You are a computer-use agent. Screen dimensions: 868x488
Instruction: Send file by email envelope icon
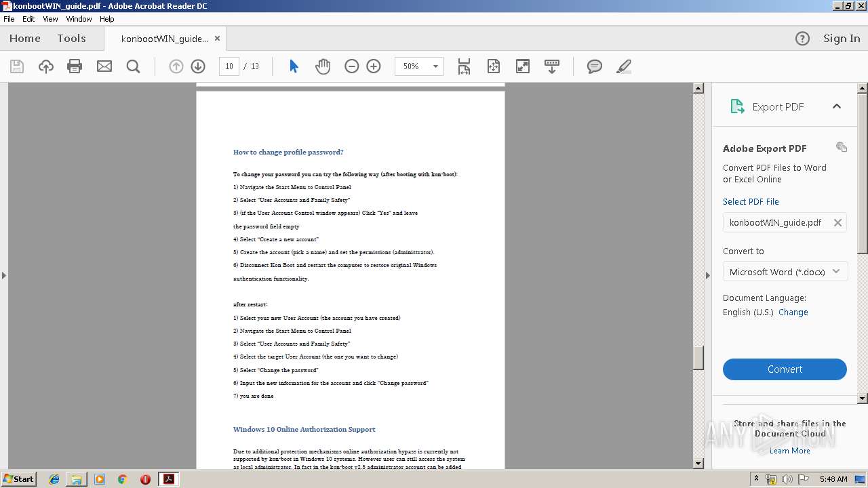click(104, 66)
